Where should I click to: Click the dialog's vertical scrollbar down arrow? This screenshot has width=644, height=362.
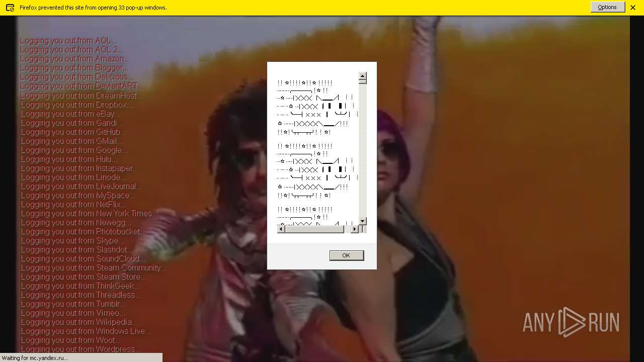click(363, 221)
